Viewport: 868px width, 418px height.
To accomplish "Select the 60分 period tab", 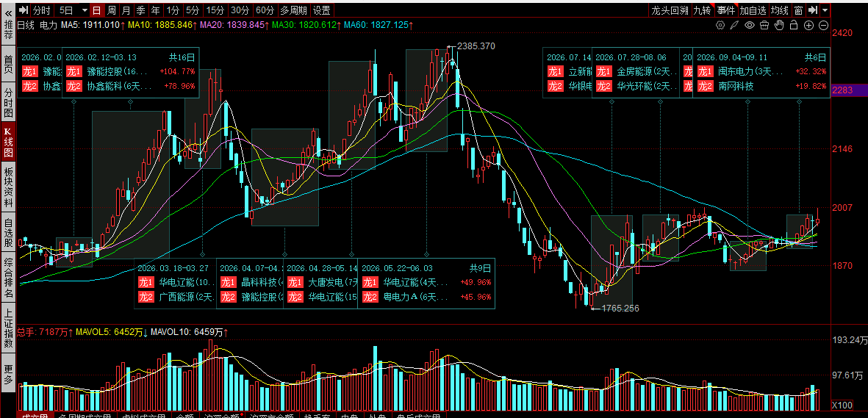I will [x=265, y=10].
